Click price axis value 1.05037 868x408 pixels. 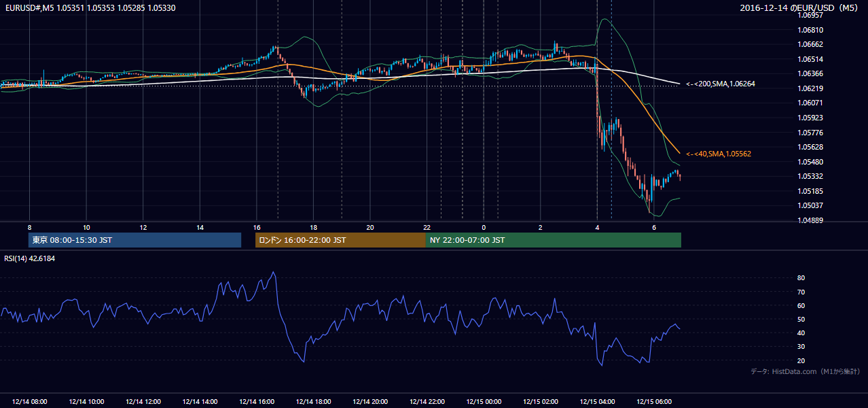pyautogui.click(x=811, y=205)
